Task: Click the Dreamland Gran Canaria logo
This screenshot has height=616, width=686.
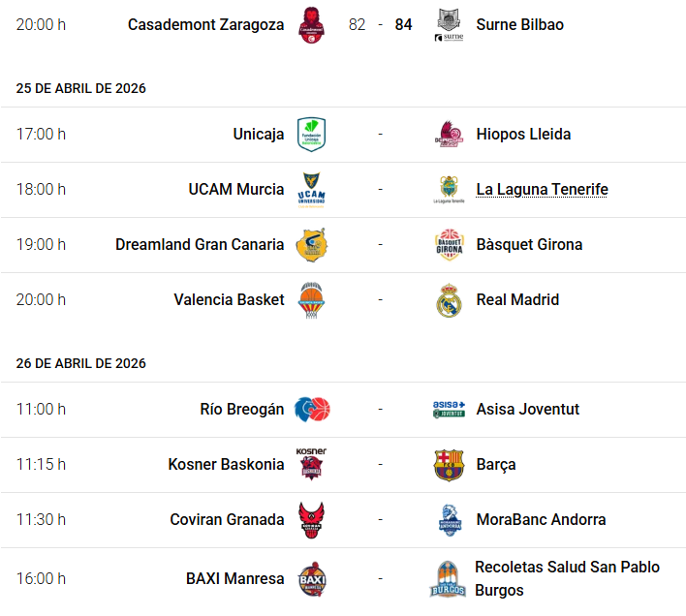Action: click(x=312, y=245)
